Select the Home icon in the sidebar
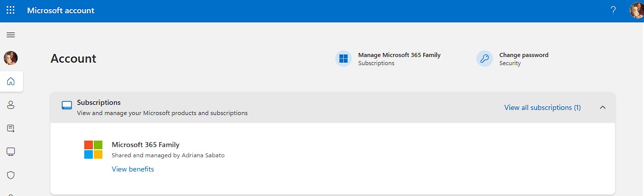Viewport: 644px width, 196px height. (11, 81)
